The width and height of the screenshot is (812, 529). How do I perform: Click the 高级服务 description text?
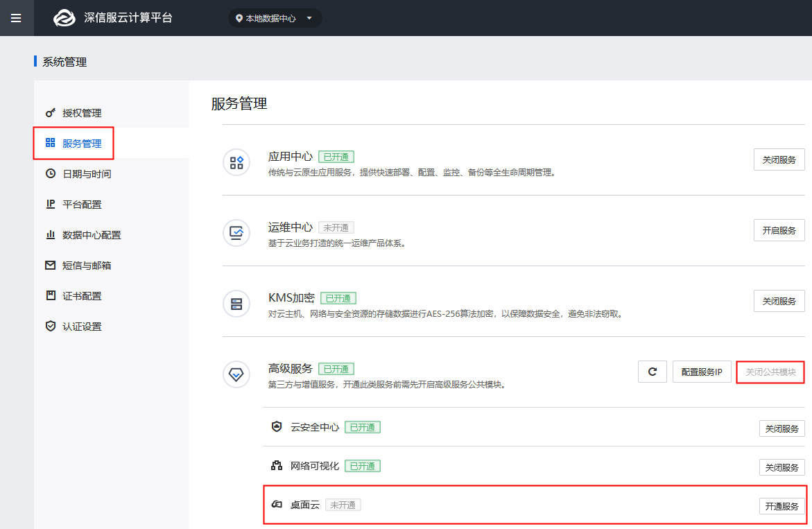pos(387,385)
